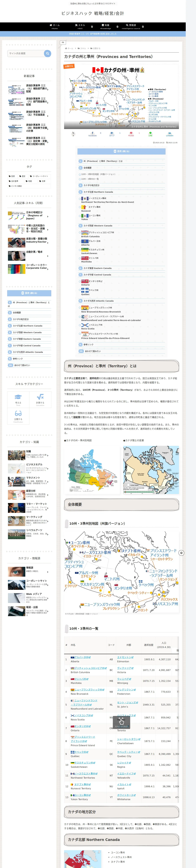The height and width of the screenshot is (868, 196).
Task: Click the search magnifier button in sidebar
Action: pos(47,53)
